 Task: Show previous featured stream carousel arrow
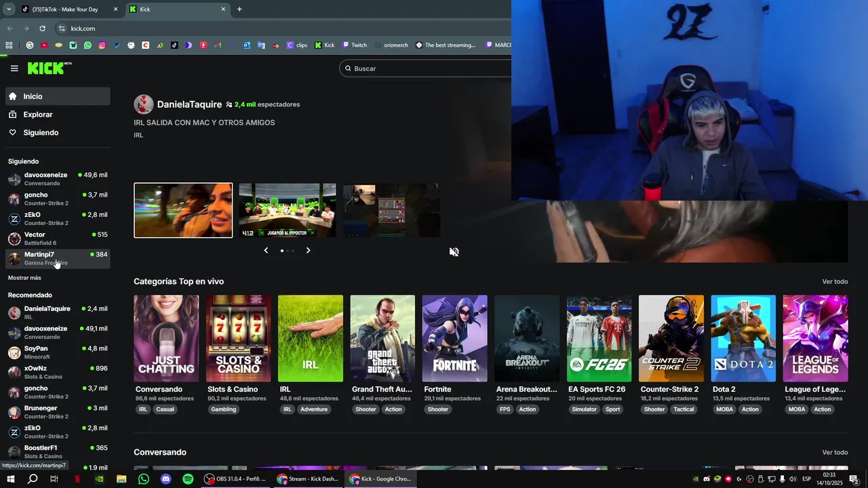pos(266,250)
